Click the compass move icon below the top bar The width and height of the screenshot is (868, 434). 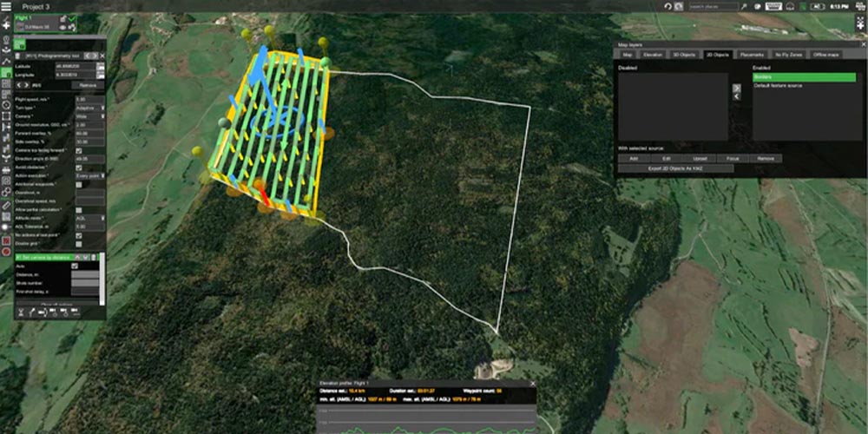[861, 25]
